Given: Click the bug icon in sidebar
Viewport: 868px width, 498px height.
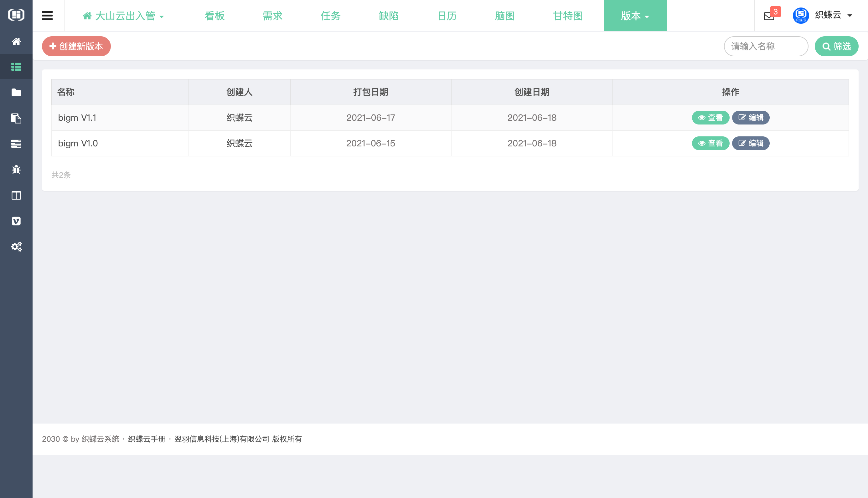Looking at the screenshot, I should (16, 170).
